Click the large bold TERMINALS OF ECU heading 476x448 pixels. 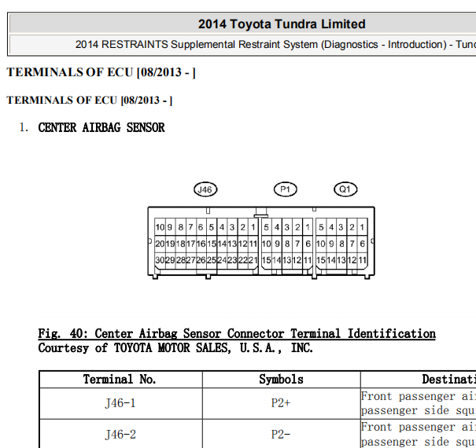coord(101,72)
